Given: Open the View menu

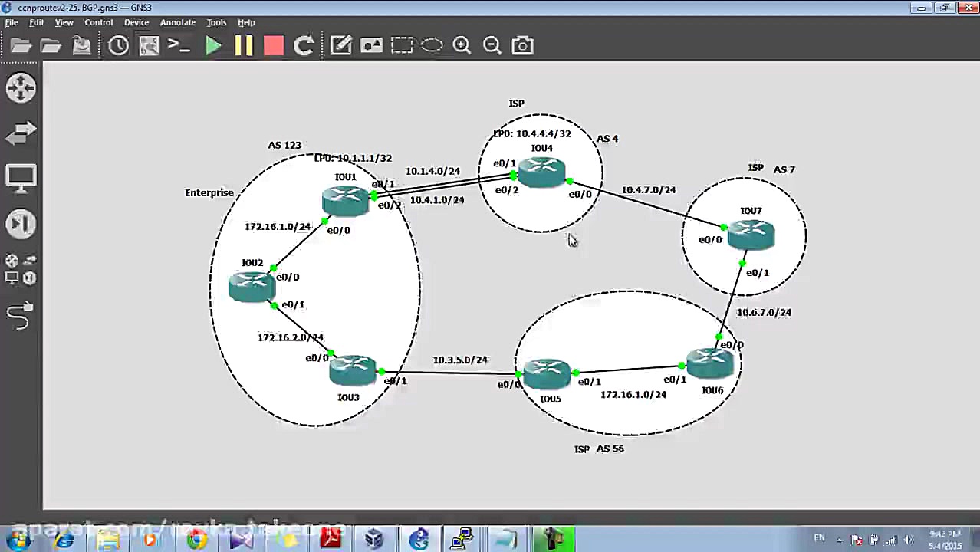Looking at the screenshot, I should tap(64, 22).
